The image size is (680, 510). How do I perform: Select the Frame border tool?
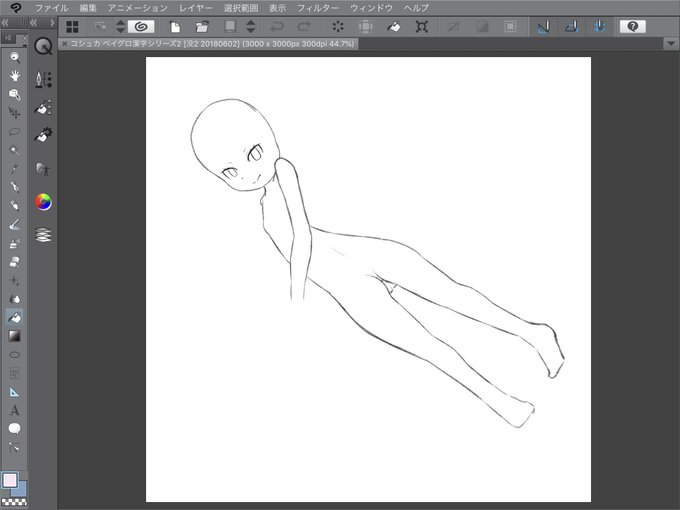pyautogui.click(x=14, y=373)
